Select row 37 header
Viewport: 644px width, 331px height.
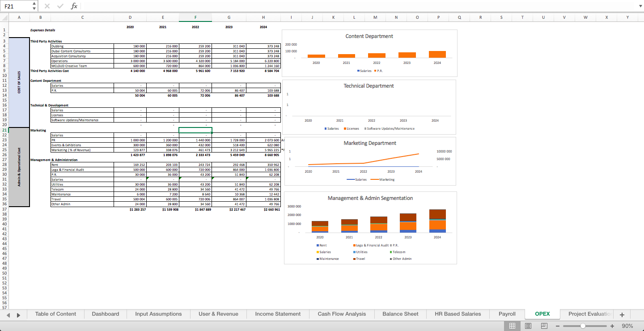(x=4, y=209)
